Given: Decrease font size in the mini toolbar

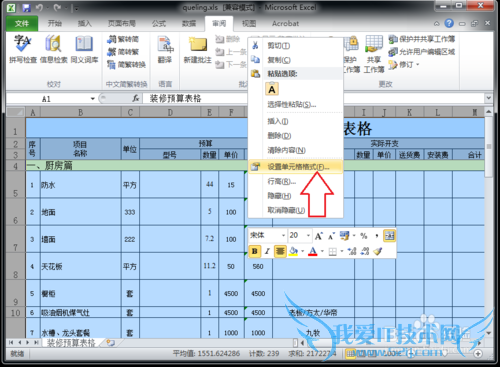Looking at the screenshot, I should [x=331, y=236].
